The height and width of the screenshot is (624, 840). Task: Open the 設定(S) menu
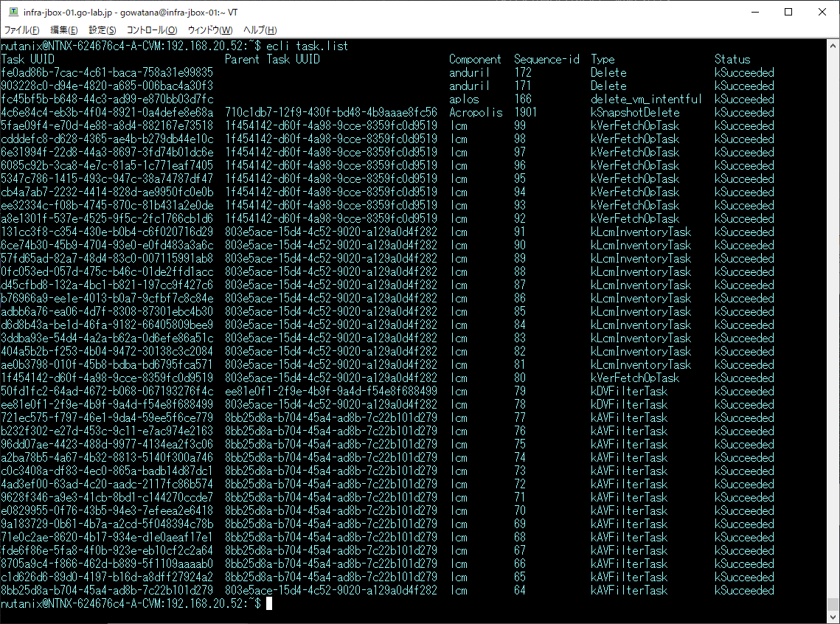pos(103,30)
